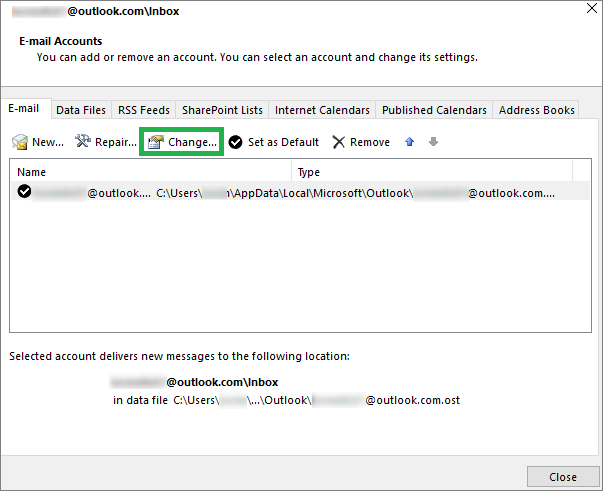This screenshot has height=494, width=605.
Task: Click the New account envelope icon
Action: tap(20, 142)
